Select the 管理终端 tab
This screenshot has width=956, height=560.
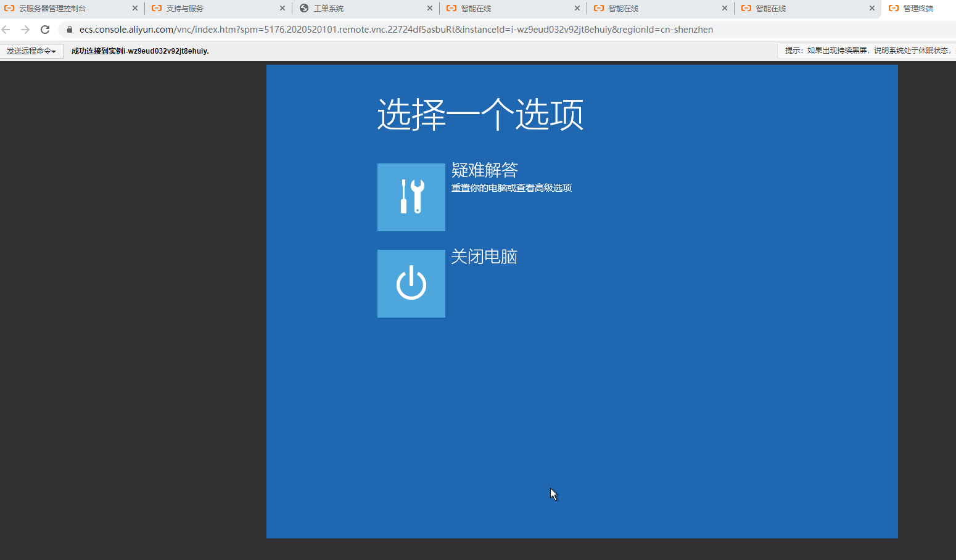[x=918, y=8]
